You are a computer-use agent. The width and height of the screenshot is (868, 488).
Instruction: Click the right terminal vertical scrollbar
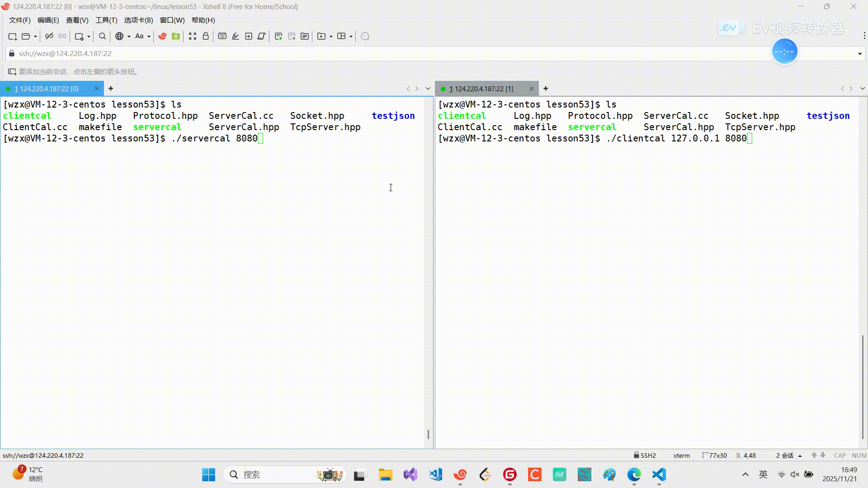863,386
